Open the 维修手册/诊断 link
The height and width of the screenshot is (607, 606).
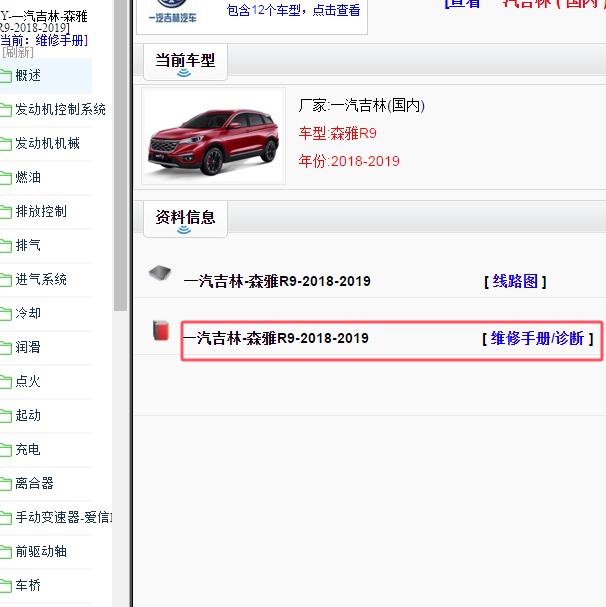[537, 339]
